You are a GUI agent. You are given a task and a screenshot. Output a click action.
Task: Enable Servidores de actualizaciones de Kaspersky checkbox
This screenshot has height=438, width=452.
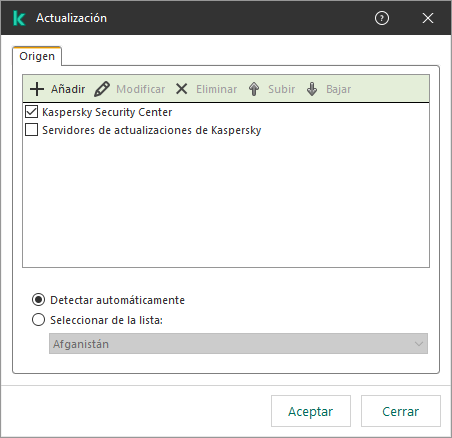click(31, 130)
